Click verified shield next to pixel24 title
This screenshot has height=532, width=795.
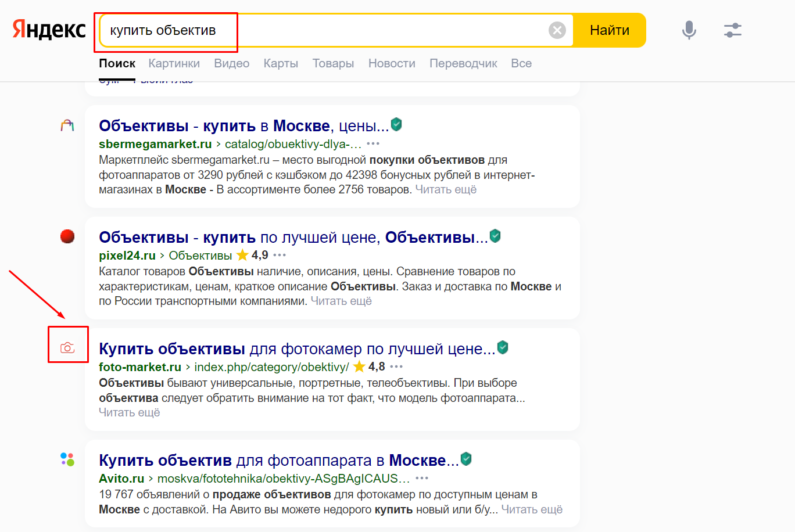tap(495, 236)
